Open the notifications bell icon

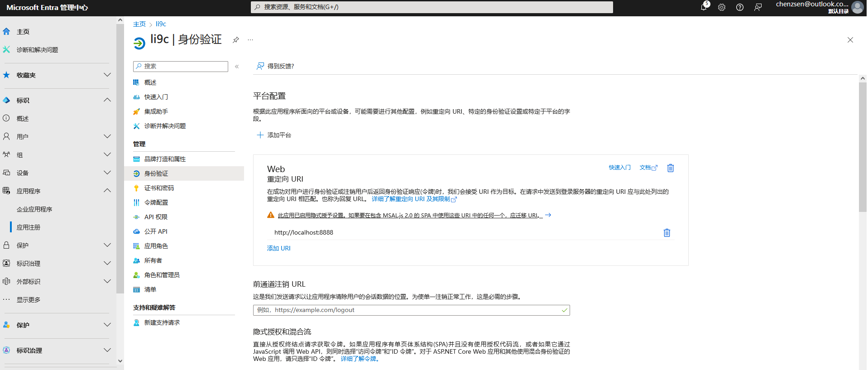coord(704,7)
